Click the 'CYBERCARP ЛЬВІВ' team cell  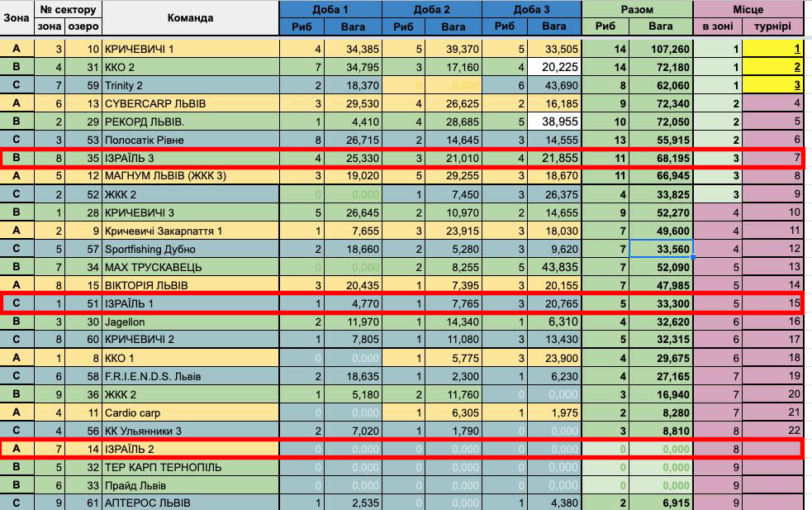coord(191,103)
